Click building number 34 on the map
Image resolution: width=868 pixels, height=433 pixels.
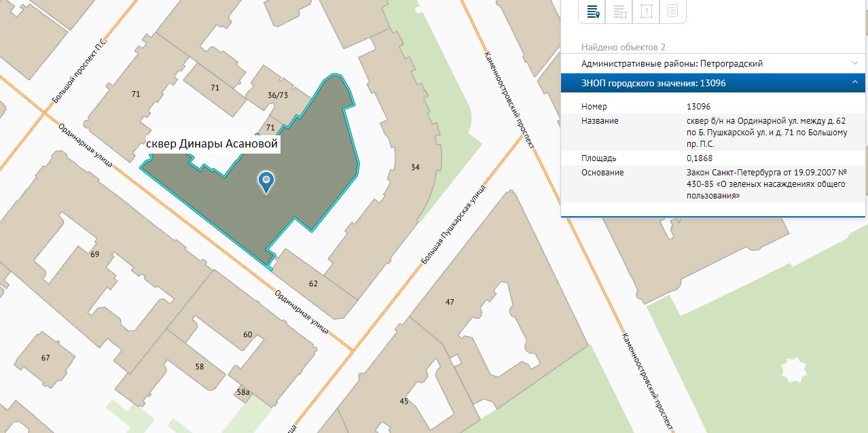coord(416,167)
